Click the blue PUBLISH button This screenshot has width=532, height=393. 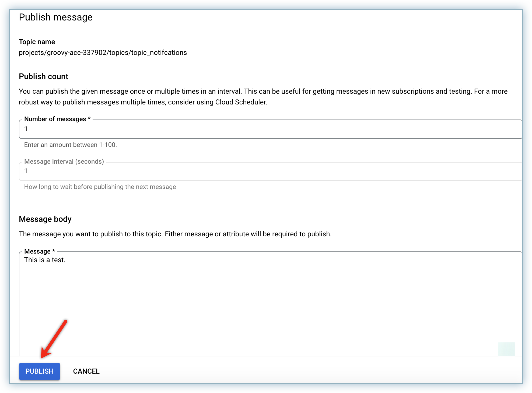pyautogui.click(x=39, y=371)
